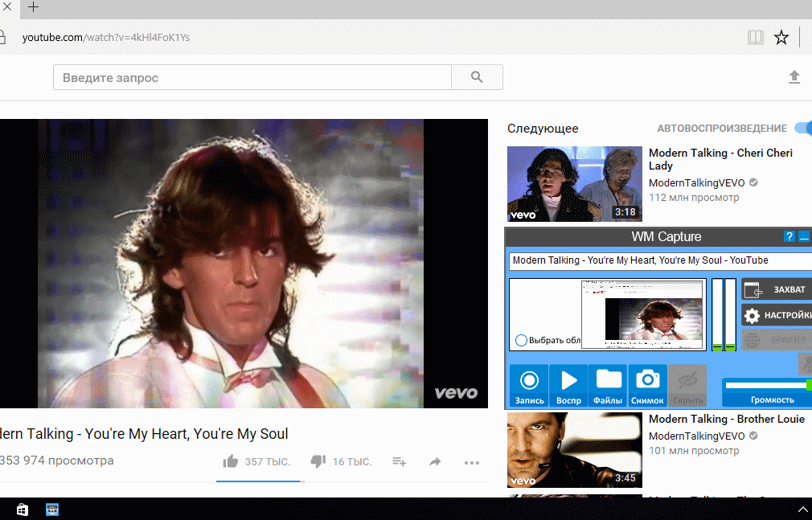Screen dimensions: 812x520
Task: Click the vevo logo in player
Action: coord(456,393)
